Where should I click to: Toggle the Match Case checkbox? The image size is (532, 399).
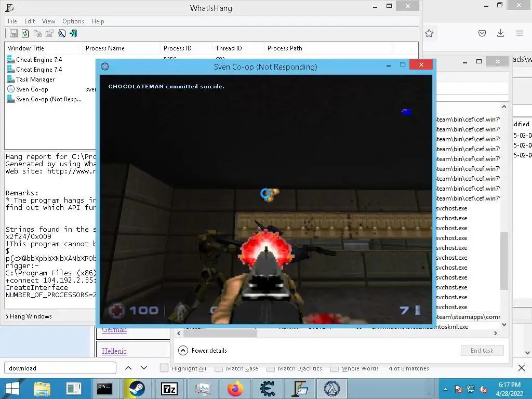[219, 368]
